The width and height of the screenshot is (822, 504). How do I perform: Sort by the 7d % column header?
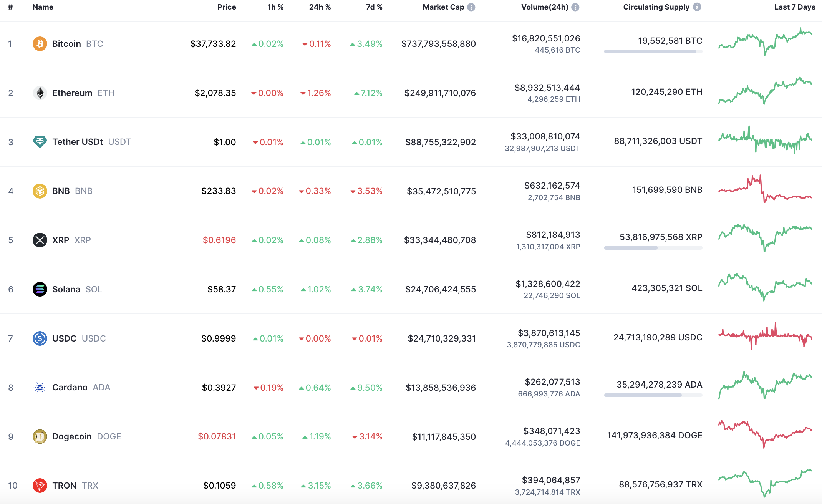(374, 7)
